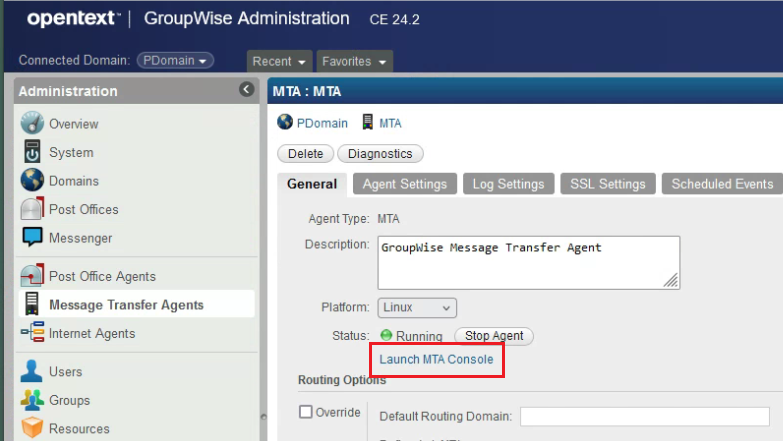Click the Delete button
Image resolution: width=783 pixels, height=441 pixels.
306,154
